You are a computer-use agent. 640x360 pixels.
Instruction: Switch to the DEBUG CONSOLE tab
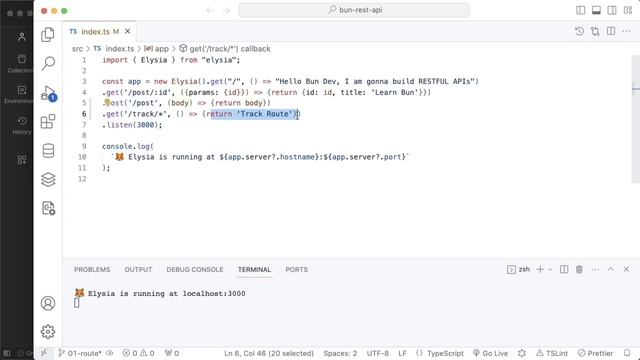195,269
